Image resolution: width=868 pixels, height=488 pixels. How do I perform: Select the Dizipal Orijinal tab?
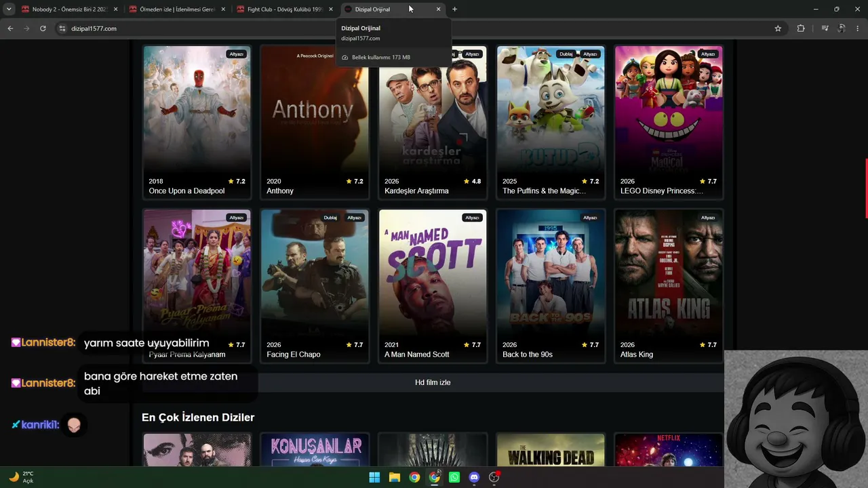[393, 9]
